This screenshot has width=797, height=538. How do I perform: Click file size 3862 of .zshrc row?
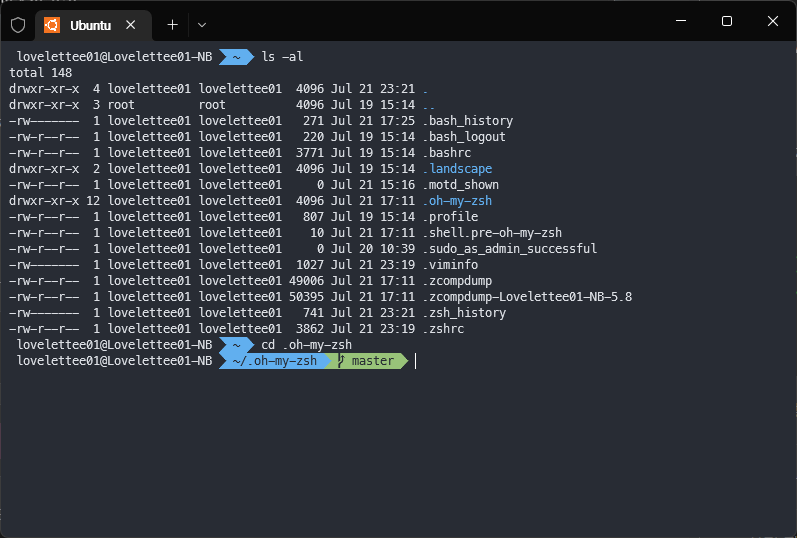pyautogui.click(x=310, y=329)
